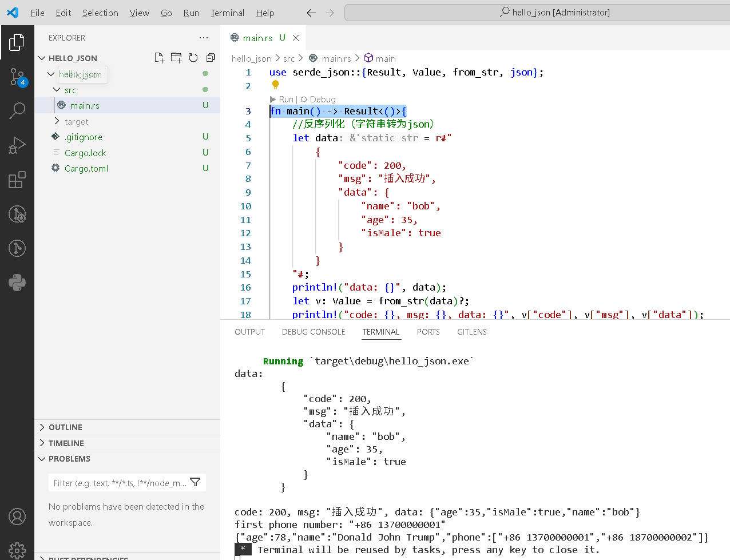Open the Extensions view
This screenshot has width=730, height=560.
tap(17, 180)
